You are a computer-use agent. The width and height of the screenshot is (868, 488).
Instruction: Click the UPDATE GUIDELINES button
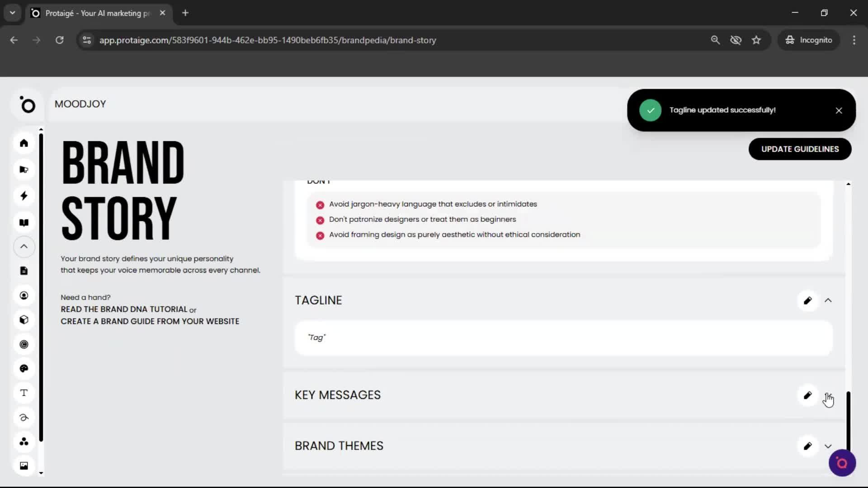tap(800, 149)
